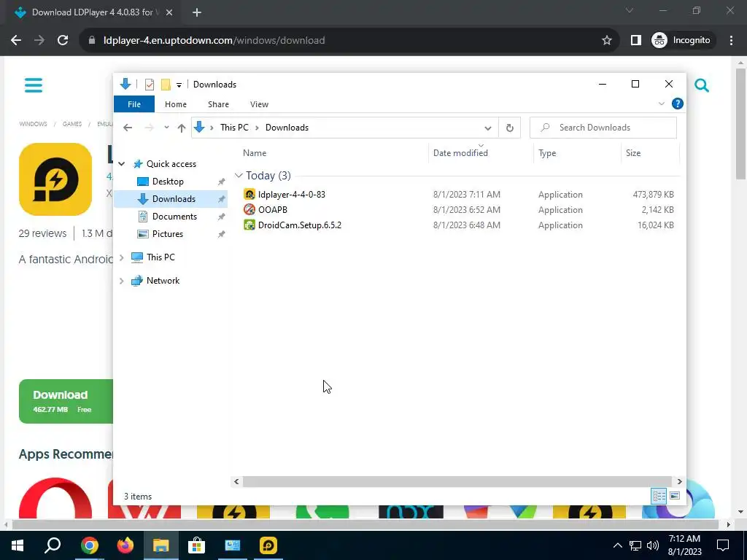747x560 pixels.
Task: Open the Windows Start menu
Action: pyautogui.click(x=18, y=545)
